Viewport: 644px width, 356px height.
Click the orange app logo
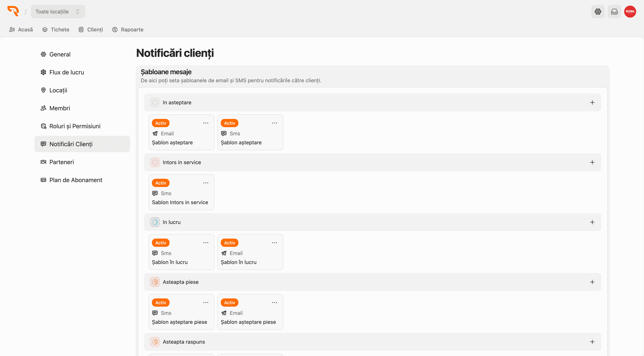(x=13, y=11)
